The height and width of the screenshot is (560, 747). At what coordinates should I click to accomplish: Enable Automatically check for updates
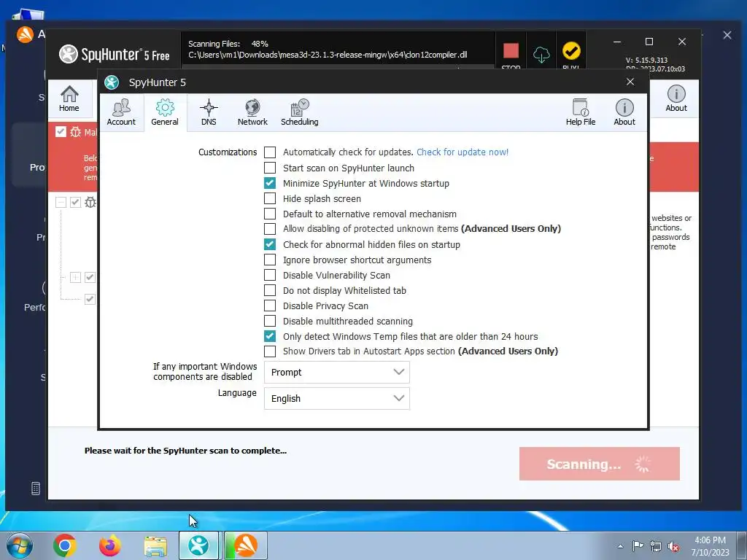point(270,152)
